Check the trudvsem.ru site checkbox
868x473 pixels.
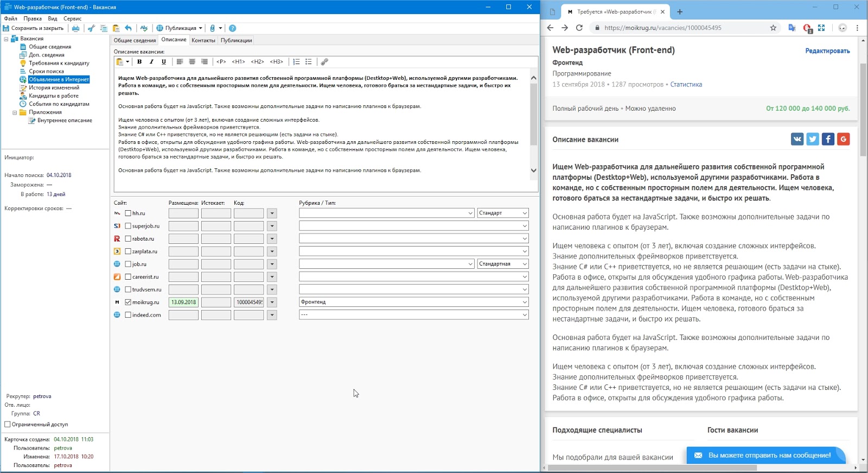[128, 289]
